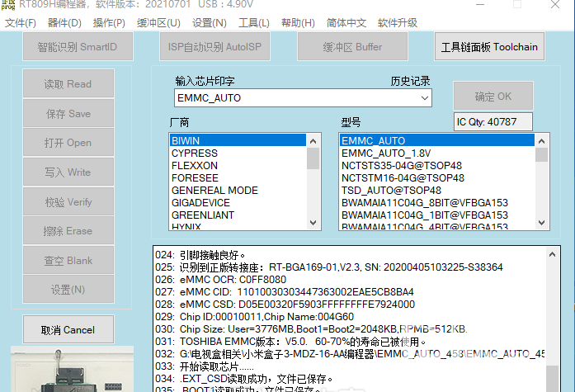Click log line 029 Chip ID
Viewport: 575px width, 392px height.
pos(254,316)
